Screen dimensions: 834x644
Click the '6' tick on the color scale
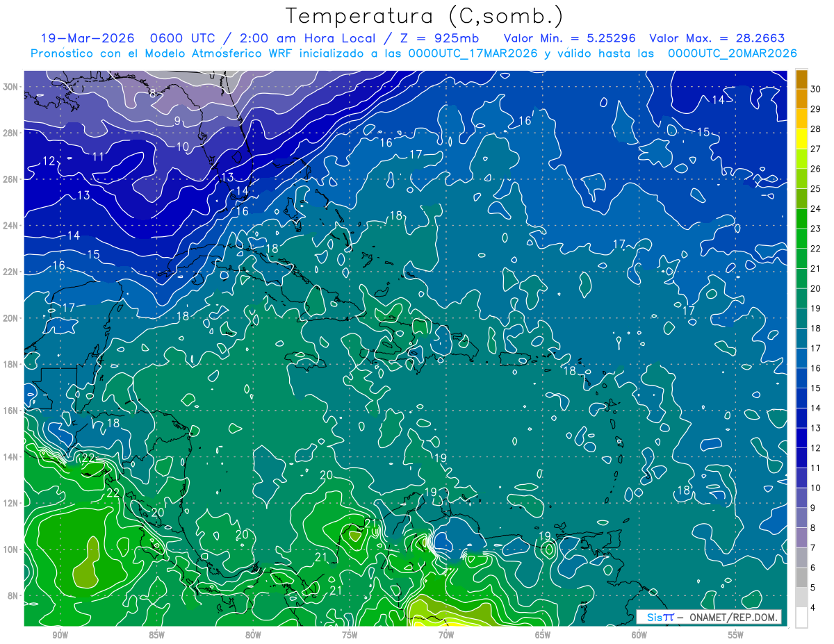pyautogui.click(x=813, y=568)
